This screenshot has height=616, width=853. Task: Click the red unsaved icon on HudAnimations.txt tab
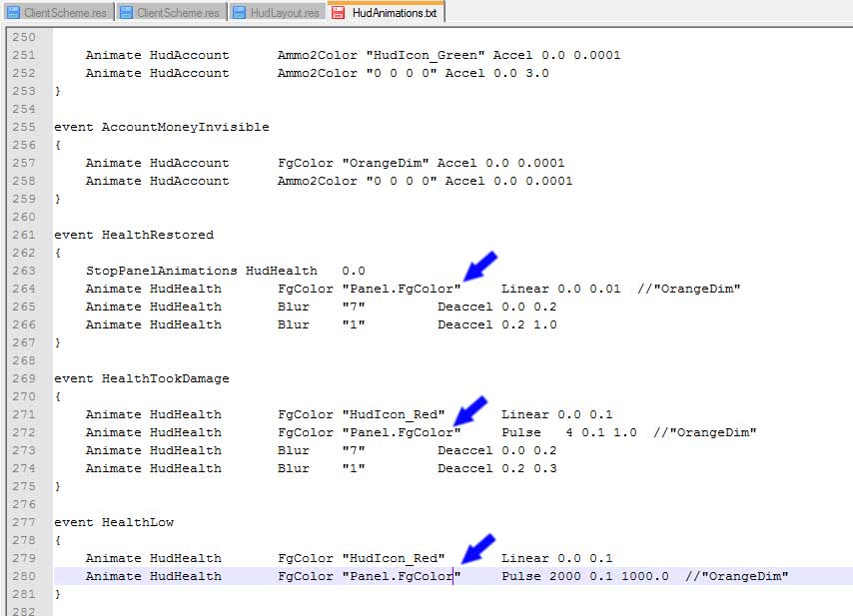point(340,12)
